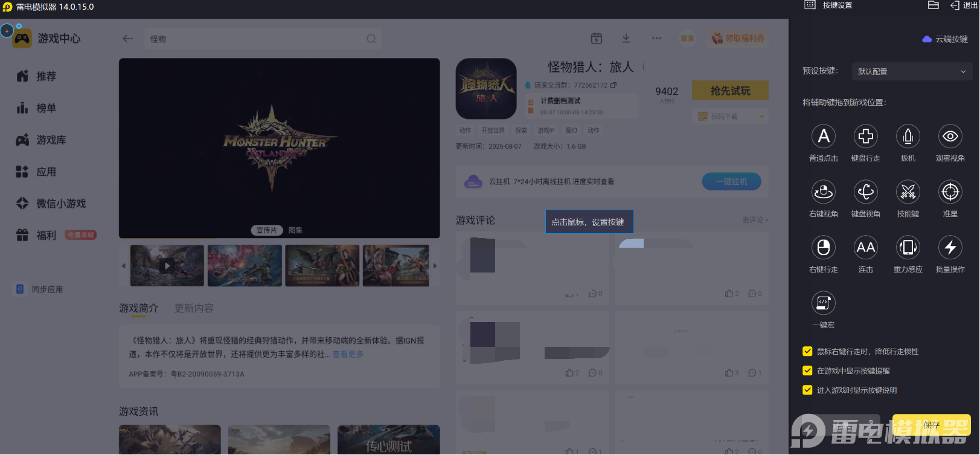Toggle 在游戏中显示按键提醒 checkbox

[x=807, y=371]
